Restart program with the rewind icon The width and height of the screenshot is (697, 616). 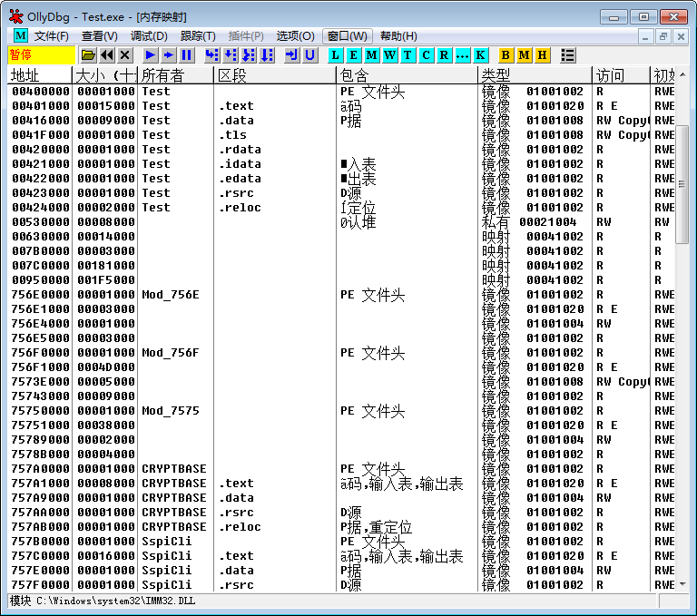[x=107, y=55]
